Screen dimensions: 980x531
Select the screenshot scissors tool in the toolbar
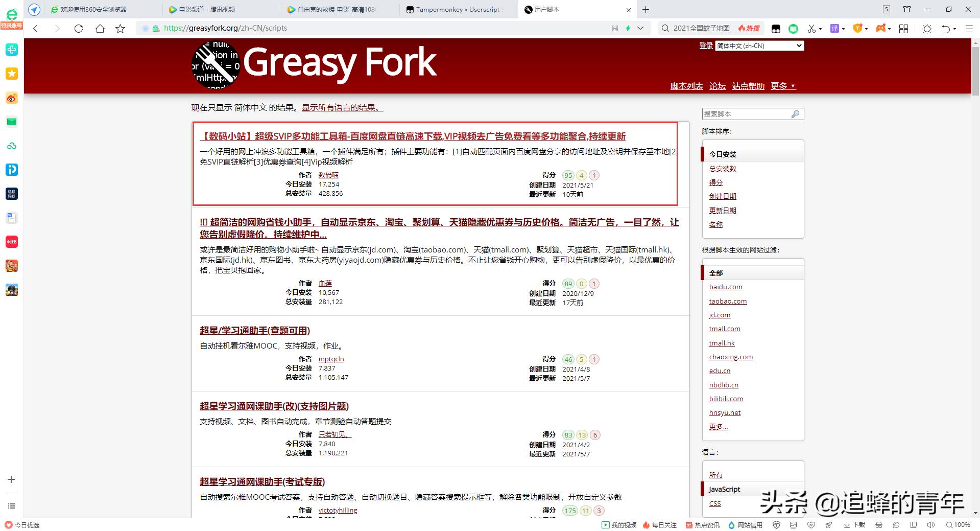tap(811, 29)
